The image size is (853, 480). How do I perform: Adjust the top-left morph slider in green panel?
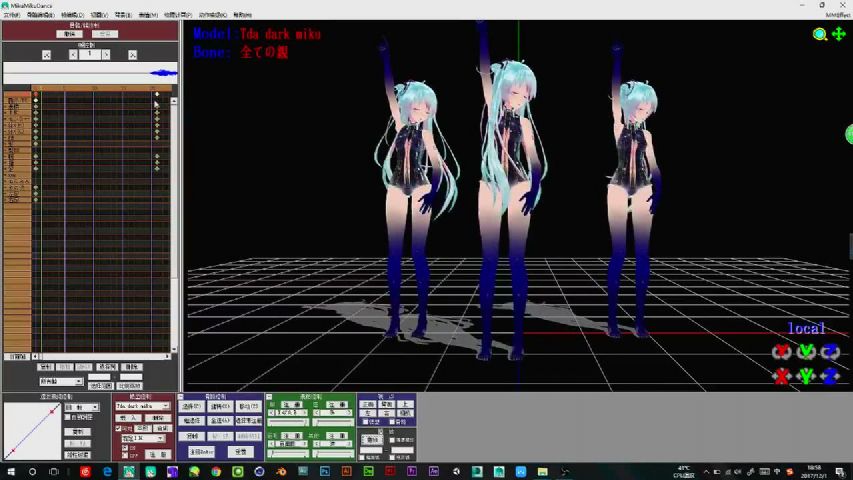coord(288,422)
